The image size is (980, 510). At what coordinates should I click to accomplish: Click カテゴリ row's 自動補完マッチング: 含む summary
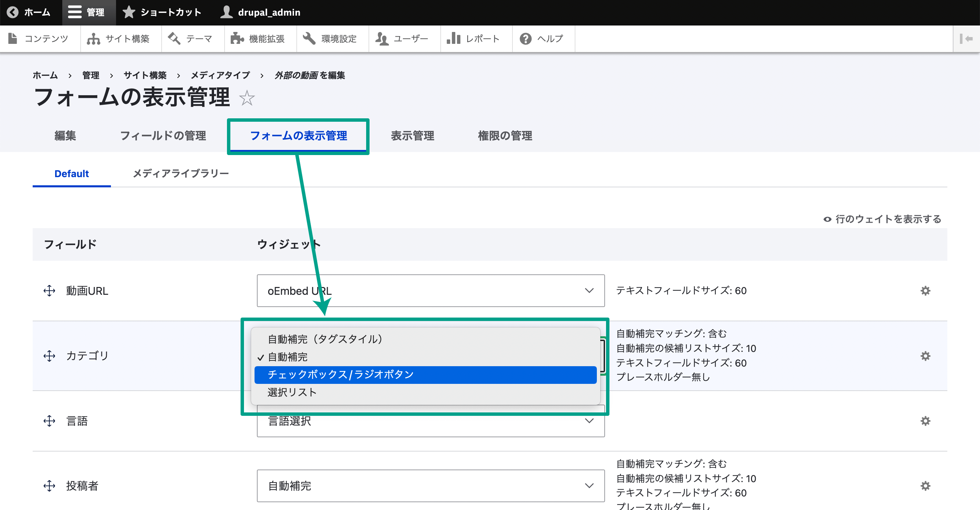click(x=671, y=334)
